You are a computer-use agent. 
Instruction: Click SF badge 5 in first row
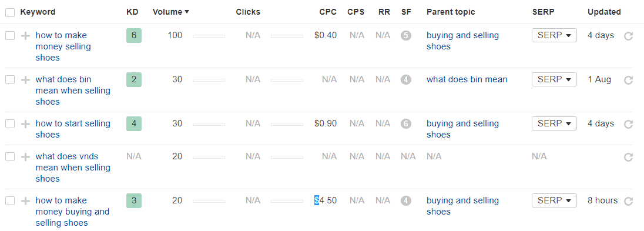click(406, 36)
